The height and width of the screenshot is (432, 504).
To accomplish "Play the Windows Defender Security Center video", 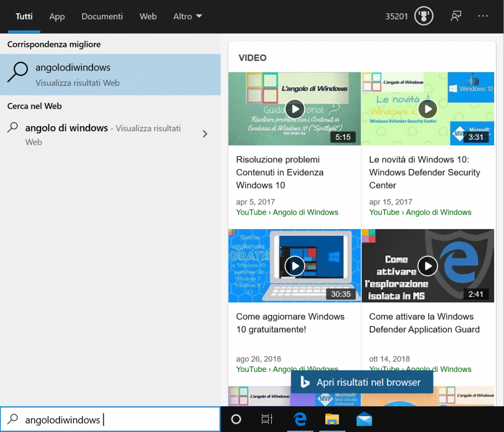I will 427,109.
